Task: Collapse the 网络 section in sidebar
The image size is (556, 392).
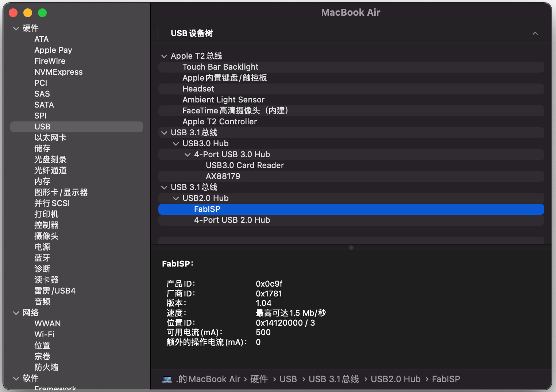Action: click(16, 313)
